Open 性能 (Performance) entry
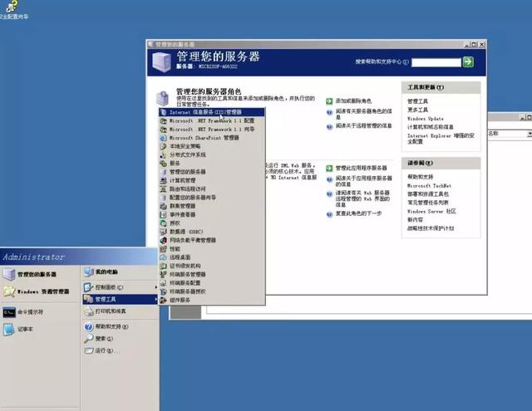This screenshot has width=532, height=411. [x=211, y=249]
